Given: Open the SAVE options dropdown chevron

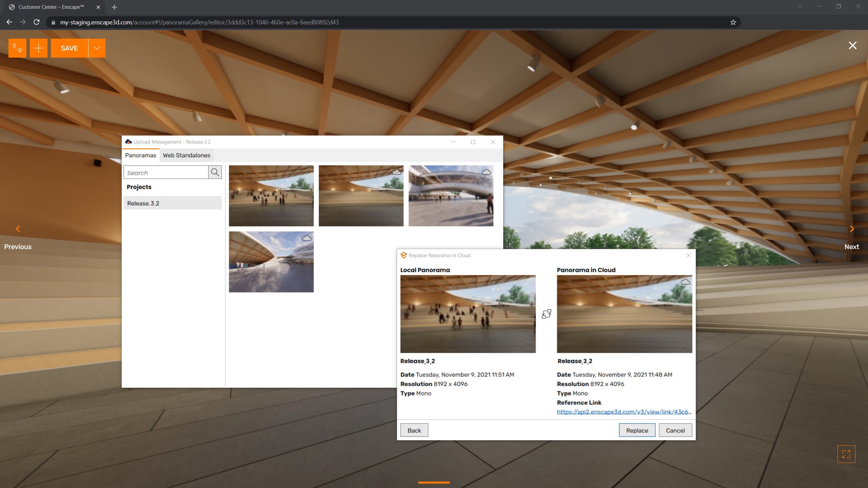Looking at the screenshot, I should click(x=97, y=48).
